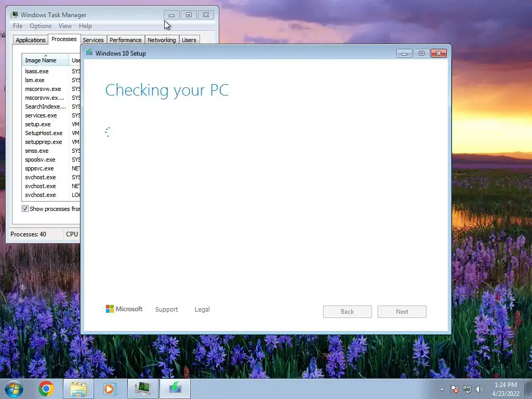The height and width of the screenshot is (399, 532).
Task: Select the lsass.exe process row
Action: point(51,71)
